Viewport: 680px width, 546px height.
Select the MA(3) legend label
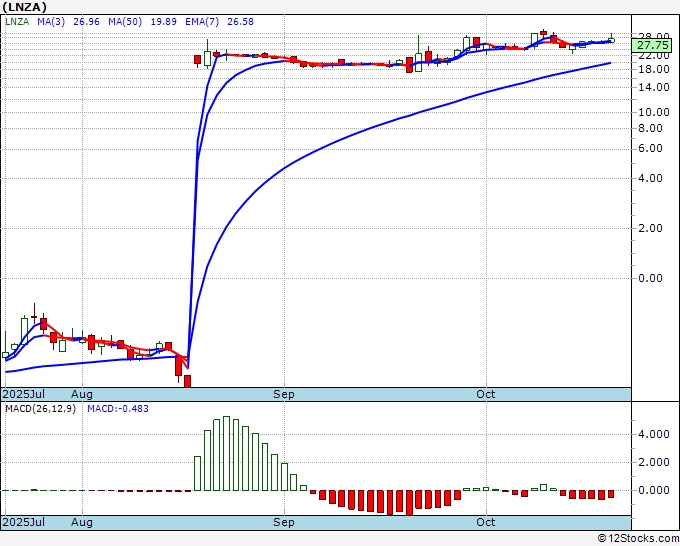coord(51,22)
